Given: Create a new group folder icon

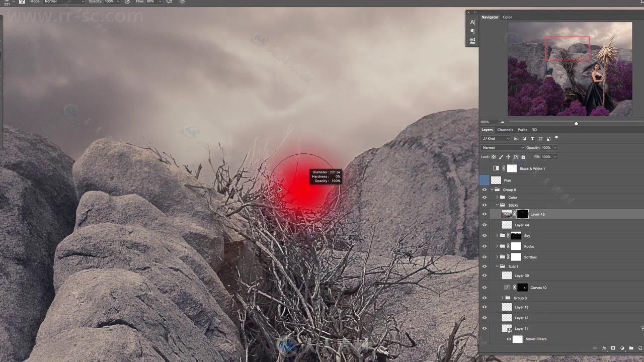Looking at the screenshot, I should (631, 348).
